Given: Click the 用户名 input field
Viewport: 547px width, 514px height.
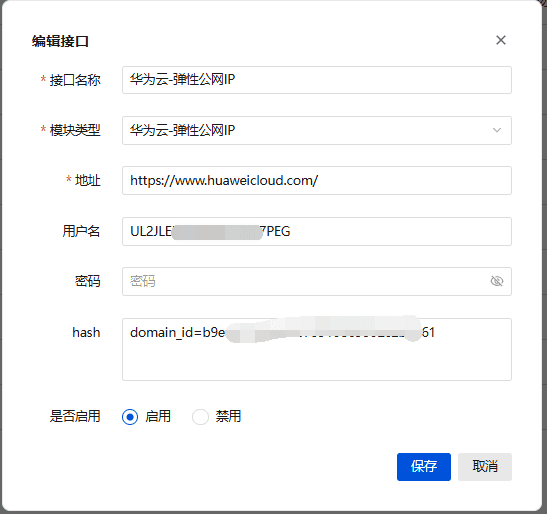Looking at the screenshot, I should point(317,231).
